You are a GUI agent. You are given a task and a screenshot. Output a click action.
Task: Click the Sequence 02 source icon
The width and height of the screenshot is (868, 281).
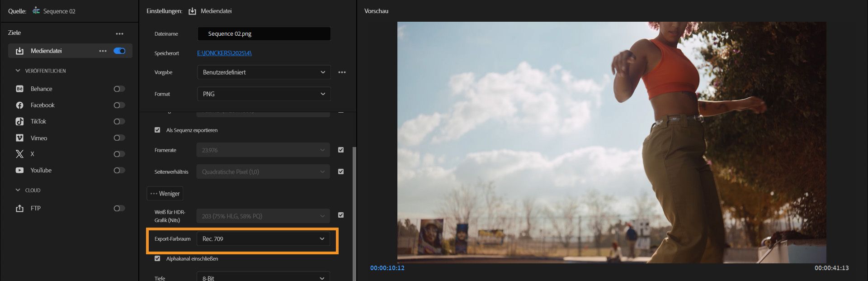tap(36, 11)
